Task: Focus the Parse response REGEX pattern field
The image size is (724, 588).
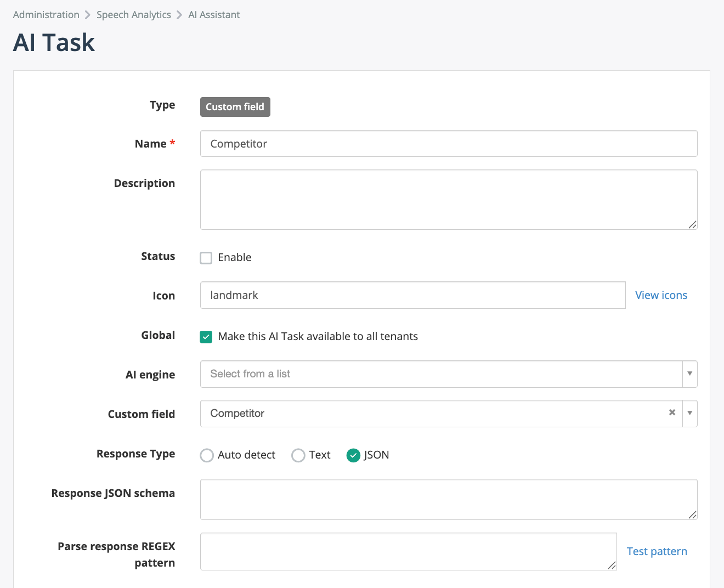Action: [408, 551]
